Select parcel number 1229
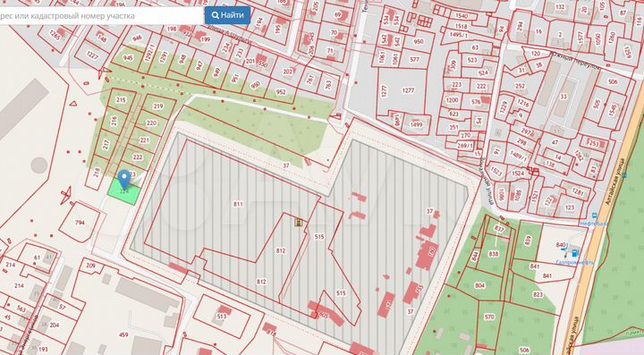This screenshot has width=644, height=355. (504, 106)
